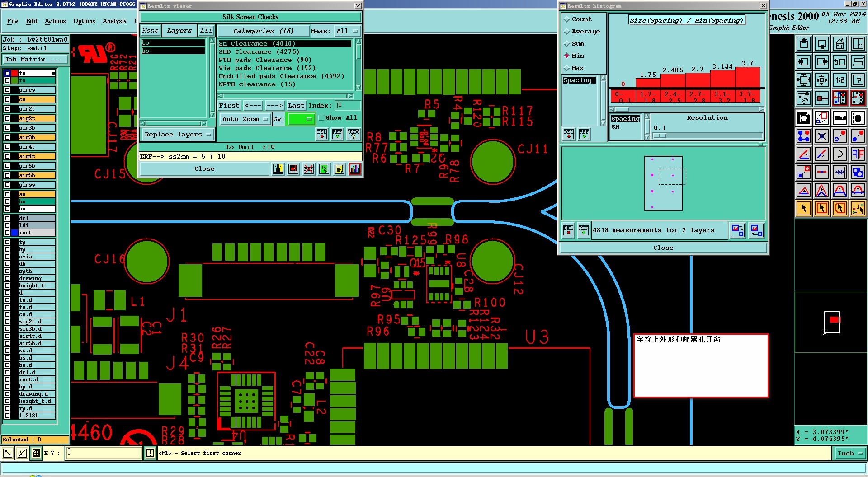
Task: Click the pan right arrow icon
Action: (822, 62)
